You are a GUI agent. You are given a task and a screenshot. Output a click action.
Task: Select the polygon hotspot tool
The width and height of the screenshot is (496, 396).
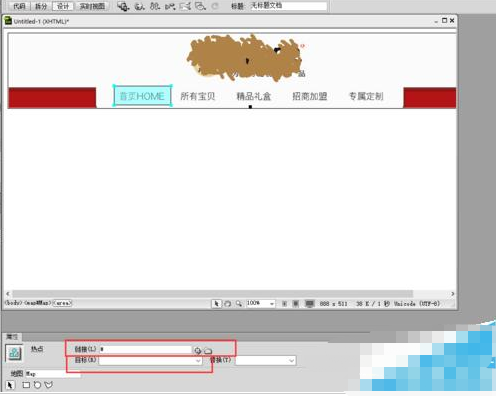[x=49, y=385]
